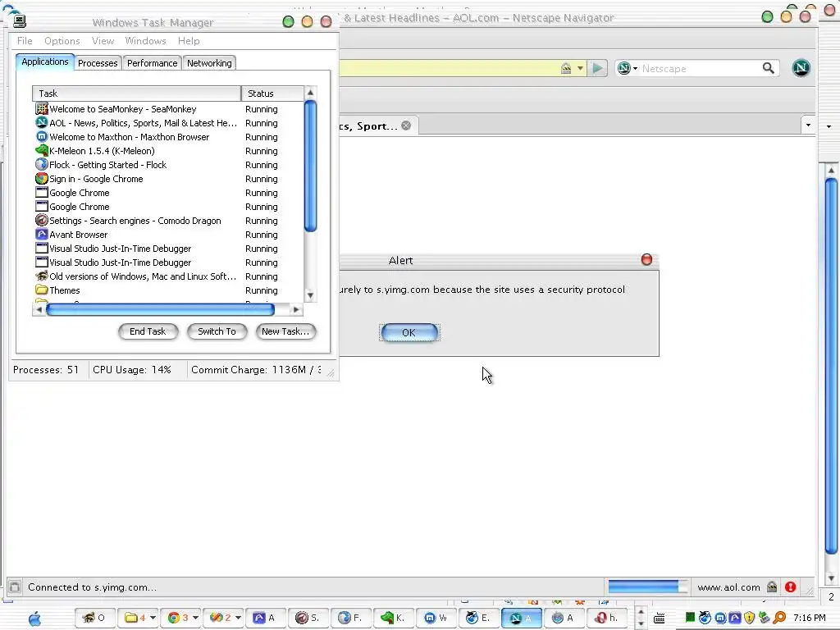Open the folder group on the taskbar
This screenshot has width=840, height=630.
point(136,618)
